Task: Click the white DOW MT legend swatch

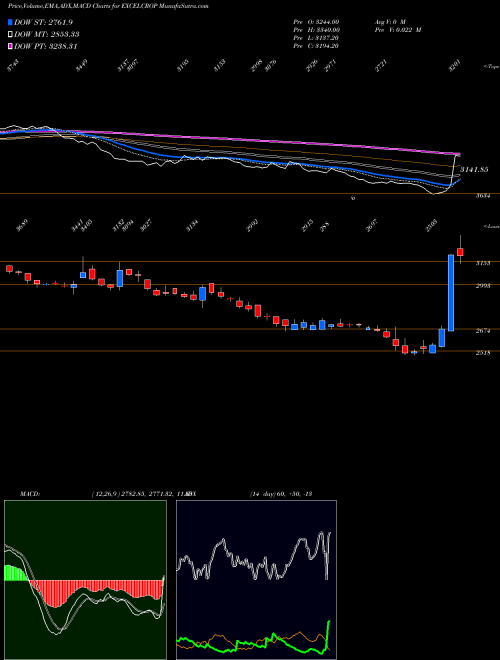Action: click(10, 34)
